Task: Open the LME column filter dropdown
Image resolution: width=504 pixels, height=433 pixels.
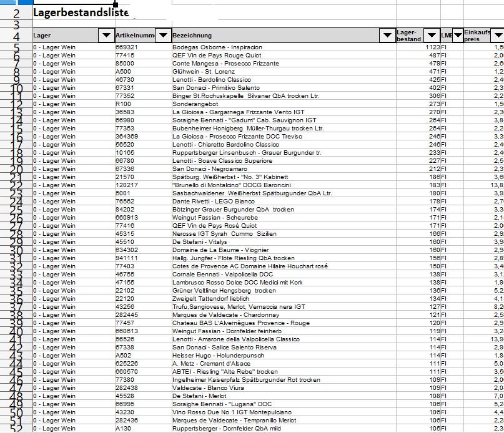Action: point(458,36)
